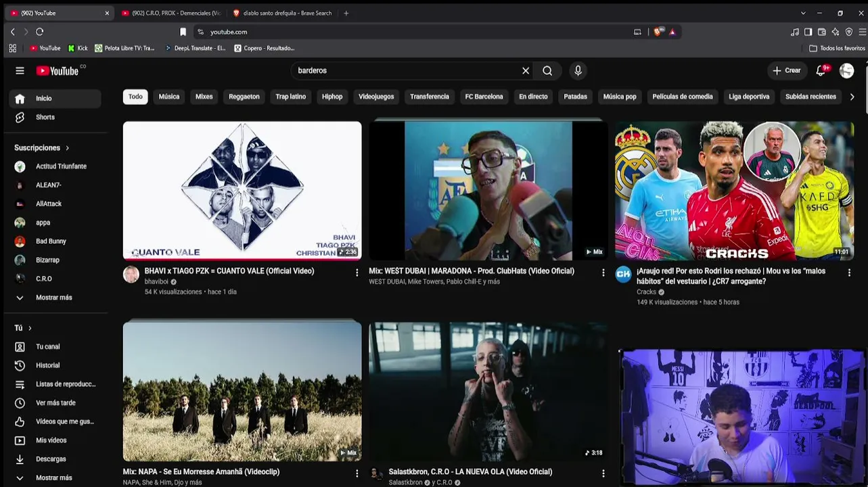868x487 pixels.
Task: Select the Hiphop filter chip
Action: (x=332, y=97)
